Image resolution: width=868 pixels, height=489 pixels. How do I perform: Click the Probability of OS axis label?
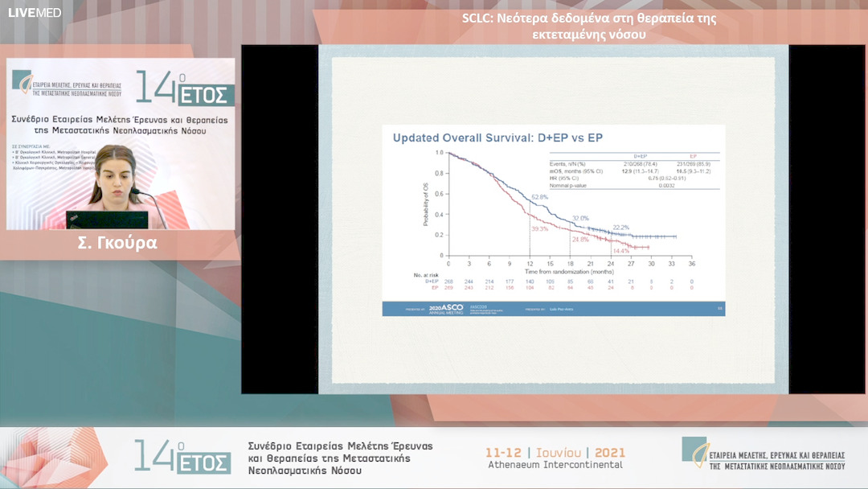(425, 203)
